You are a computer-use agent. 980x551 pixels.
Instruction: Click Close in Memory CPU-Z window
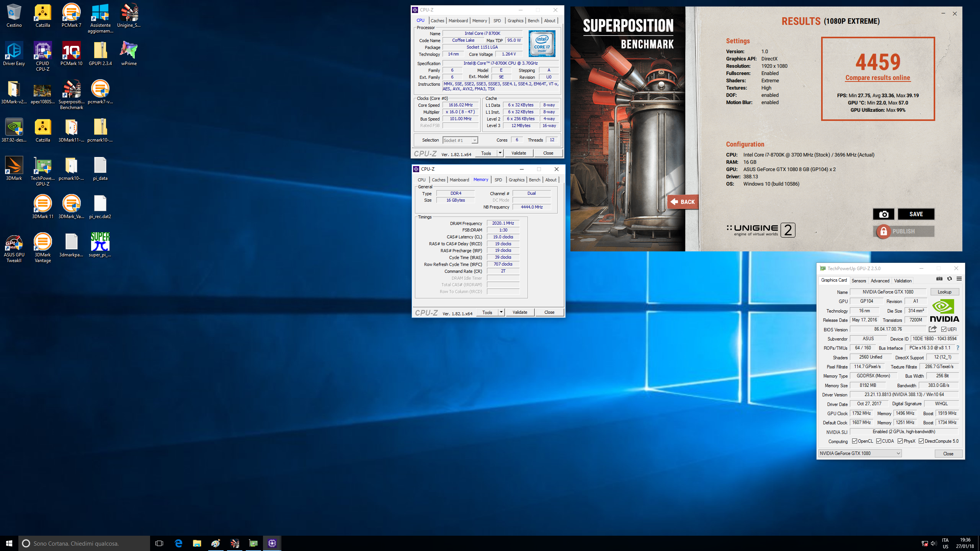pyautogui.click(x=549, y=312)
